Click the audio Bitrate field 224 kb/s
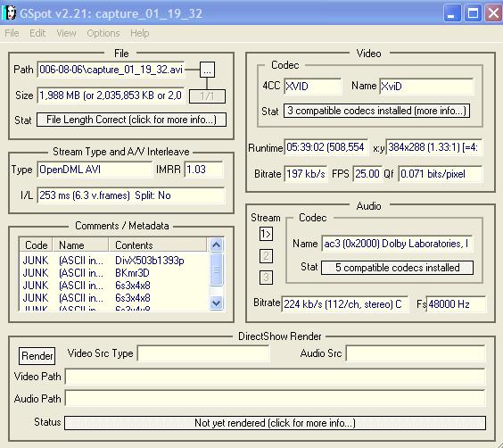This screenshot has width=503, height=448. click(345, 304)
